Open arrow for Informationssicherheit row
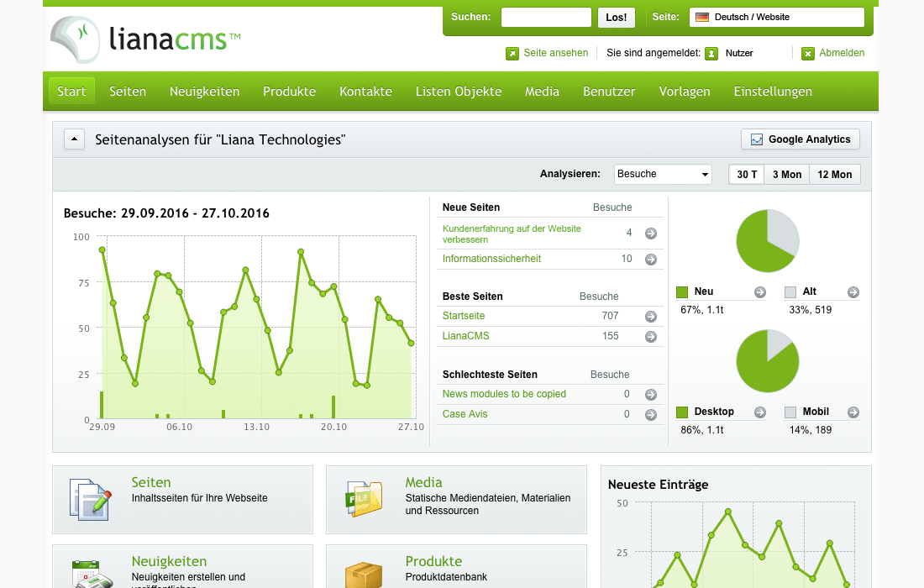The height and width of the screenshot is (588, 924). (x=650, y=260)
